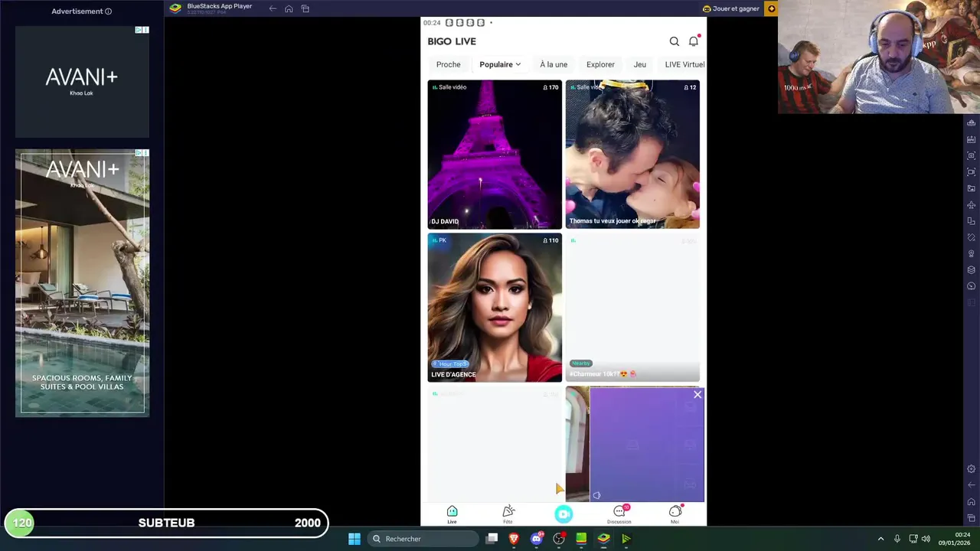The width and height of the screenshot is (980, 551).
Task: Start BlueStacks screen recording
Action: point(972,172)
